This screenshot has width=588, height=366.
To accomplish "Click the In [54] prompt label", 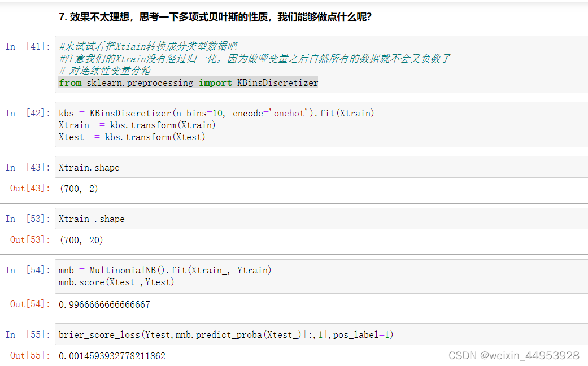I will [28, 270].
